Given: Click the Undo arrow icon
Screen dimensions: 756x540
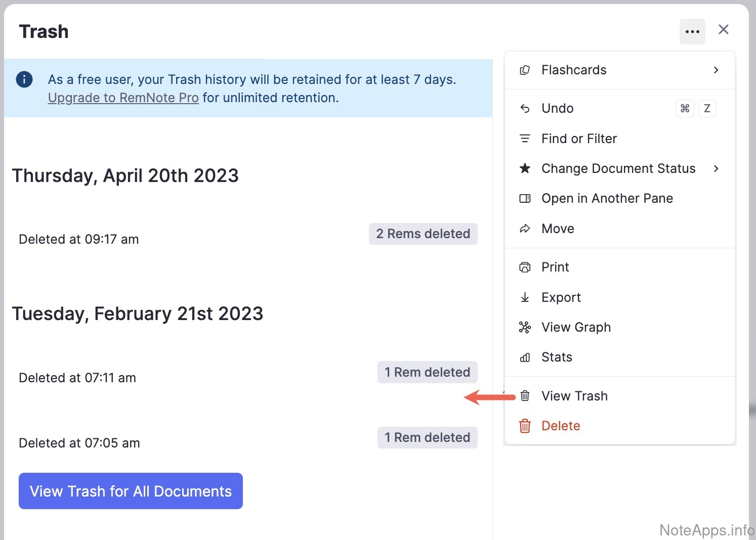Looking at the screenshot, I should pyautogui.click(x=525, y=109).
